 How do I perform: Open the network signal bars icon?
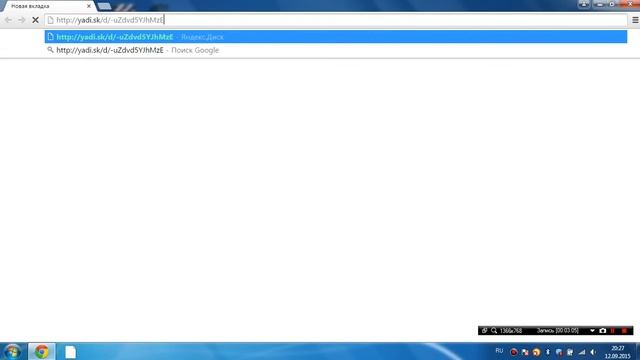pyautogui.click(x=582, y=352)
